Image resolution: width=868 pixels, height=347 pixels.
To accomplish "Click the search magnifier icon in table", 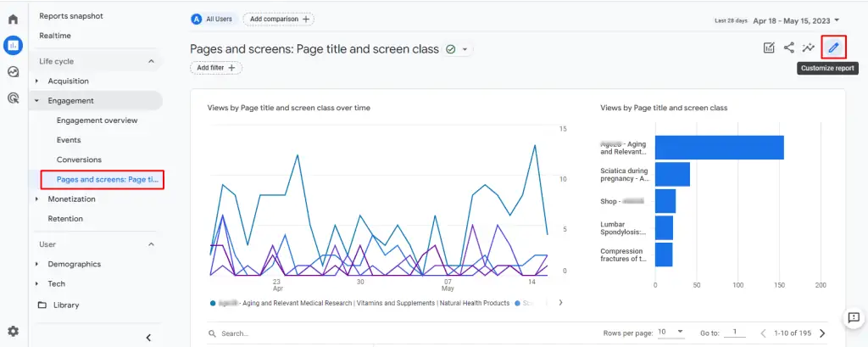I will [212, 333].
